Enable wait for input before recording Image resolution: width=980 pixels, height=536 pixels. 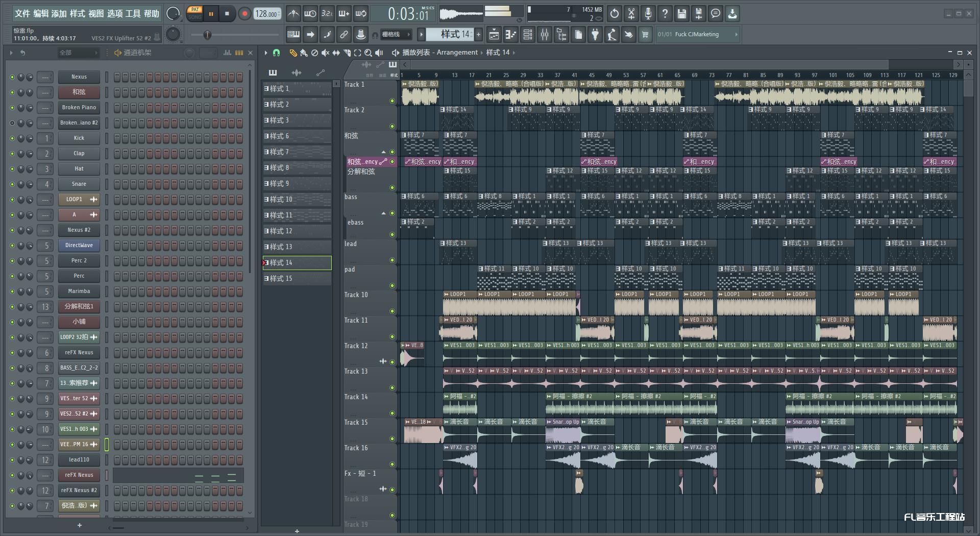click(x=310, y=14)
